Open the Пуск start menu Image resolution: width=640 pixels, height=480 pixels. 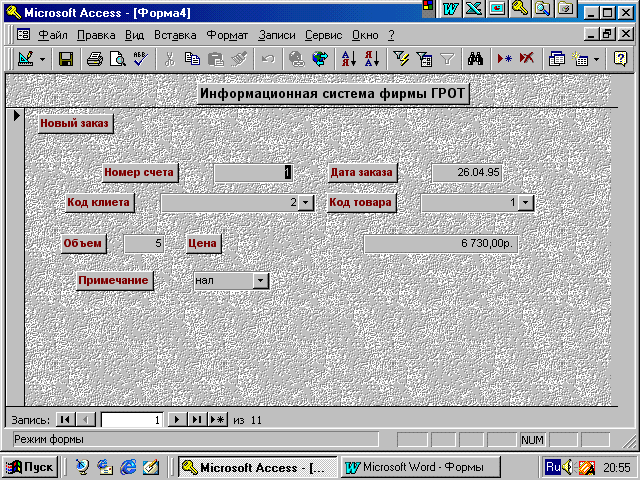pyautogui.click(x=29, y=467)
